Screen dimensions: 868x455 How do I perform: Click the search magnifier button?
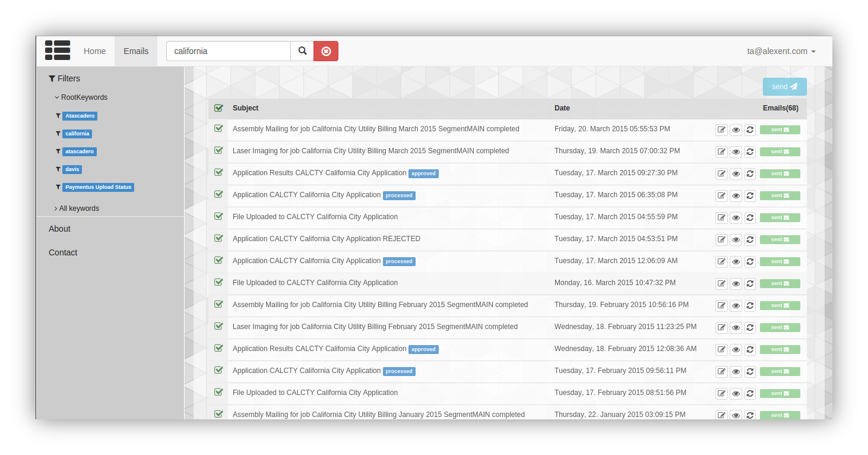302,51
